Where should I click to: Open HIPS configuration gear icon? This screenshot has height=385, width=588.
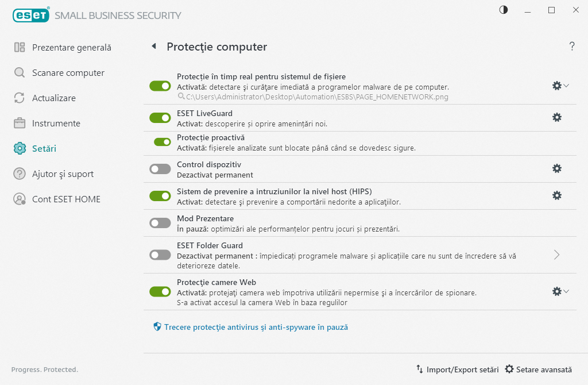click(556, 195)
